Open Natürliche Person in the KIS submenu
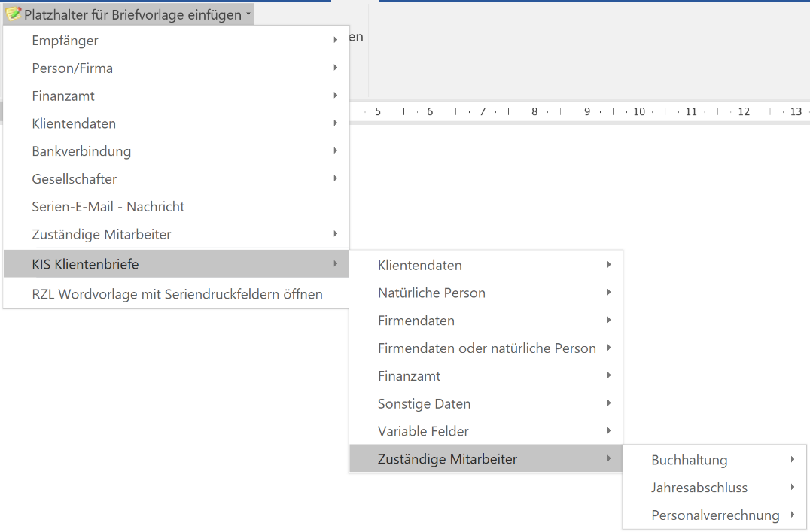The image size is (810, 532). click(x=431, y=293)
